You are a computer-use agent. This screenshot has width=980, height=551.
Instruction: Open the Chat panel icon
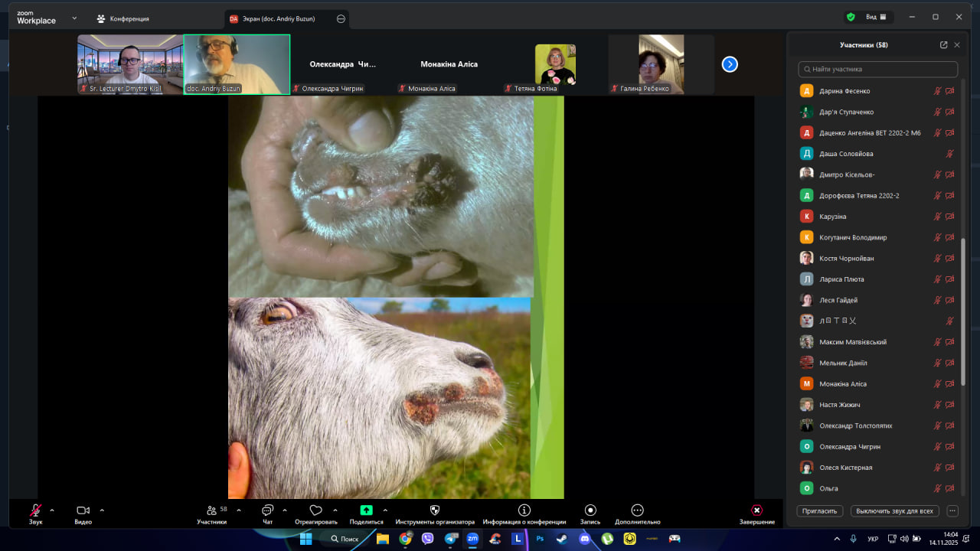(x=267, y=510)
